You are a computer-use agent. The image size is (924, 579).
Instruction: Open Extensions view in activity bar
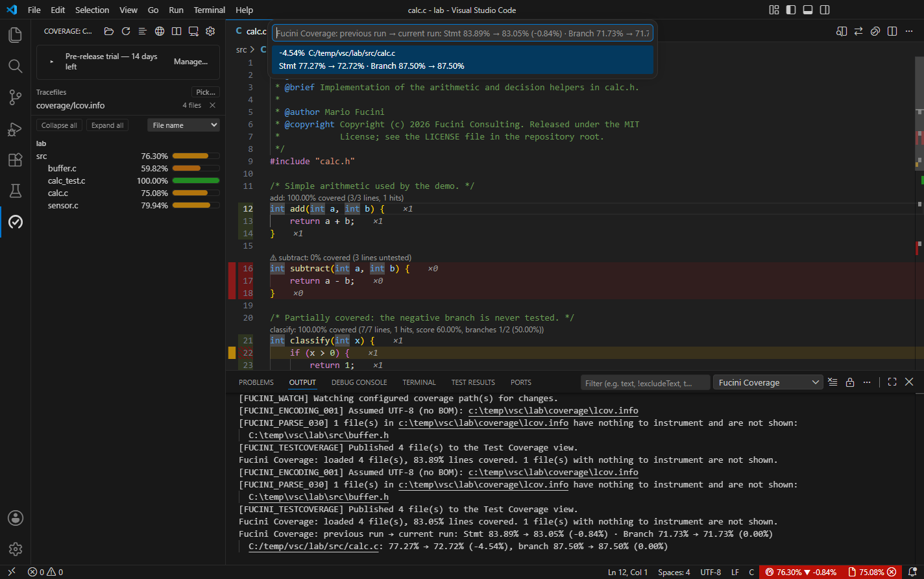click(16, 160)
